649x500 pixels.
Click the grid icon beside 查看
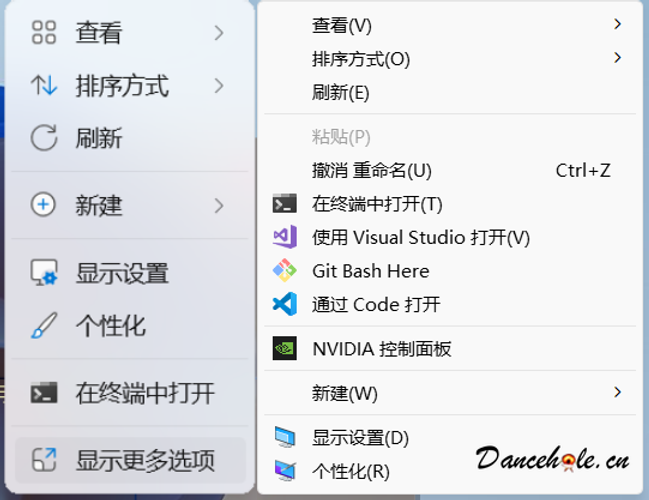click(44, 32)
